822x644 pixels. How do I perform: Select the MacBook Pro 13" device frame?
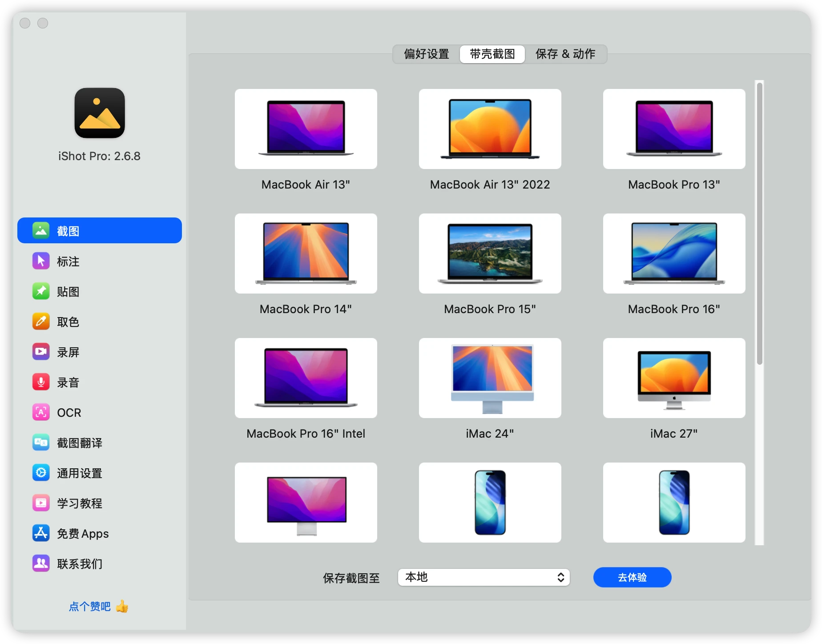click(x=674, y=129)
